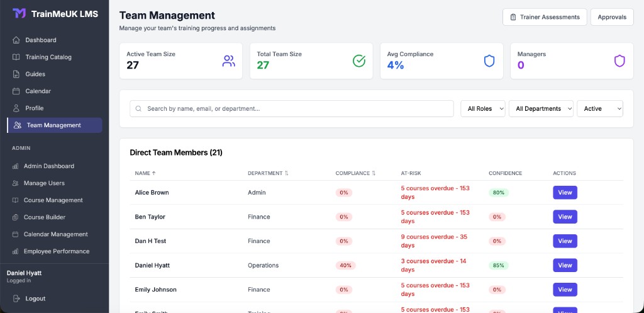This screenshot has height=313, width=644.
Task: Click the Calendar icon in sidebar
Action: [x=16, y=91]
